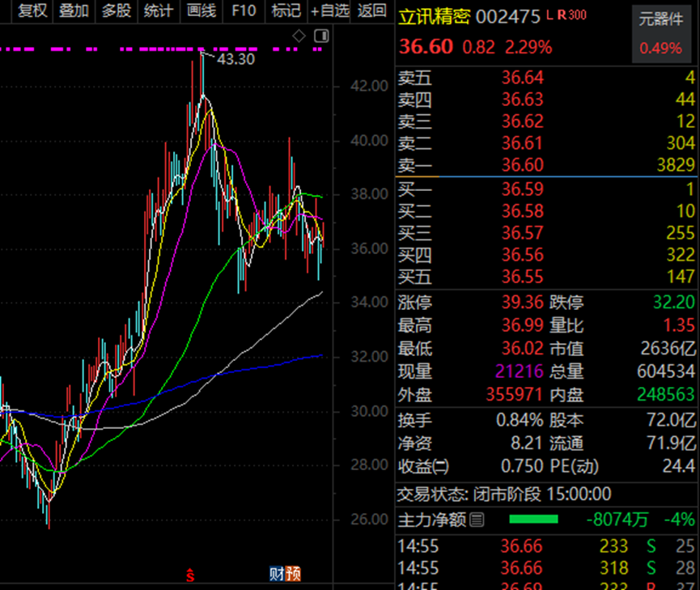Open the 主力净额 list icon
Viewport: 700px width, 590px height.
[x=477, y=520]
